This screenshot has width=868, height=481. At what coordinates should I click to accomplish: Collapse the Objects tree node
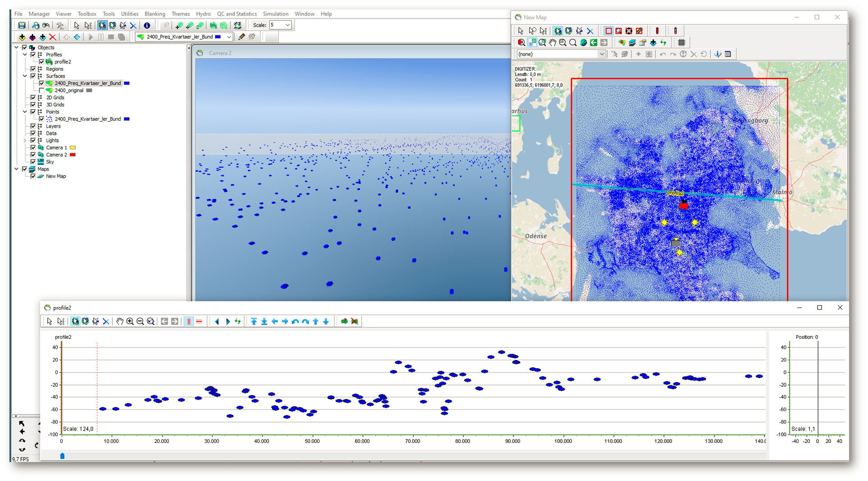tap(17, 47)
